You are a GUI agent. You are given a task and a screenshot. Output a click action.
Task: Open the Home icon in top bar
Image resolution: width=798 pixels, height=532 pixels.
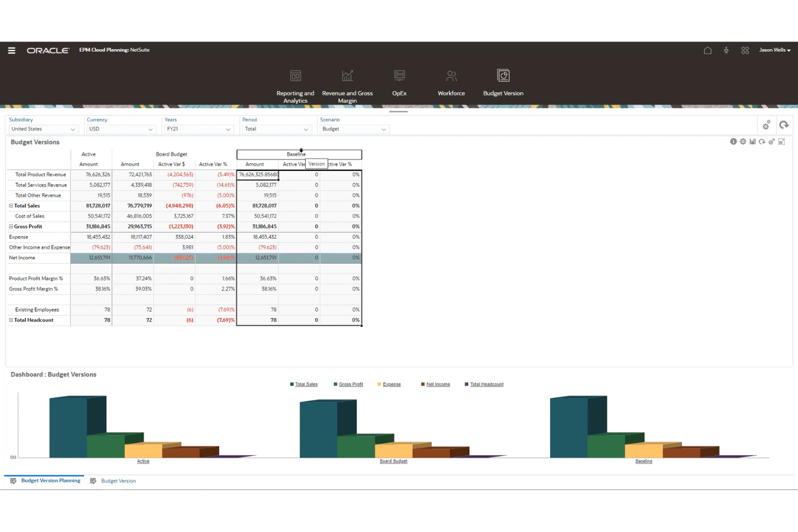tap(707, 50)
